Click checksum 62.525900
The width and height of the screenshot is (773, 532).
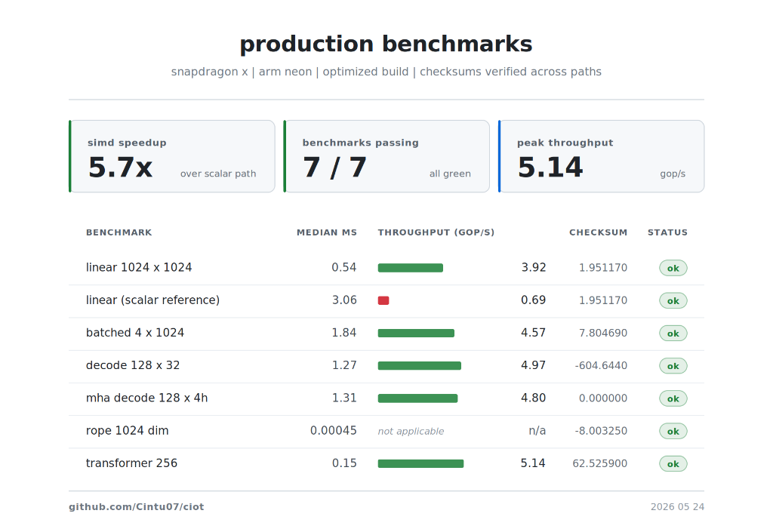[x=600, y=463]
